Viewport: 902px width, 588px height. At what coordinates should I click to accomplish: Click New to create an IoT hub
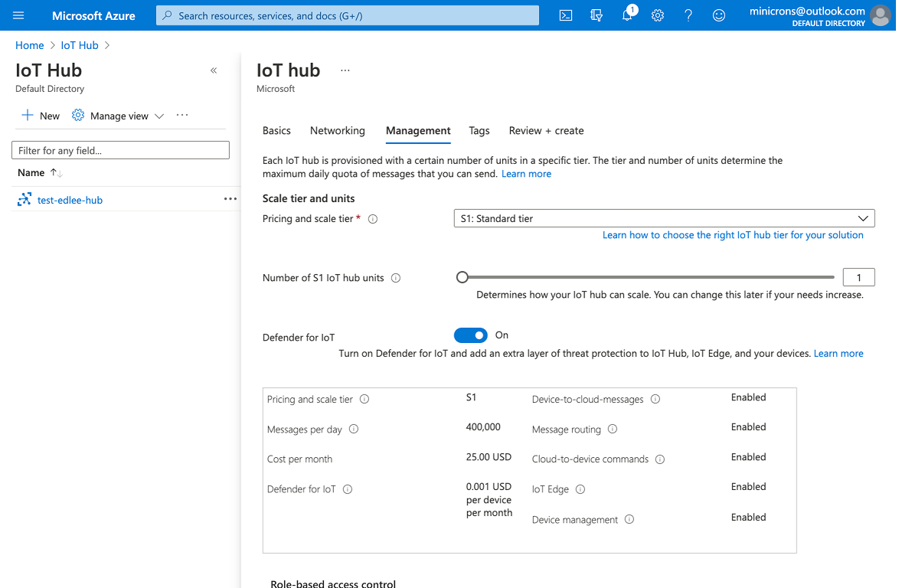tap(41, 116)
